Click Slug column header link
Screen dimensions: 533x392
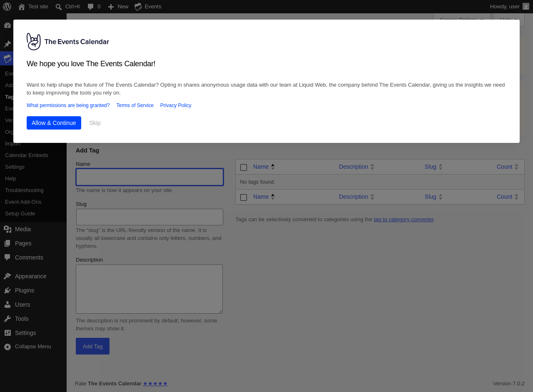point(431,167)
